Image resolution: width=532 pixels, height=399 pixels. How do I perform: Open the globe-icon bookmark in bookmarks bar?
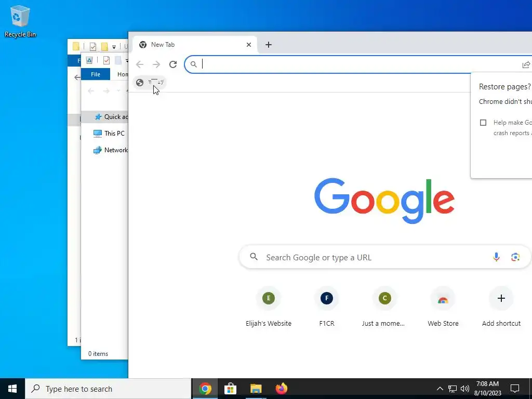(150, 82)
